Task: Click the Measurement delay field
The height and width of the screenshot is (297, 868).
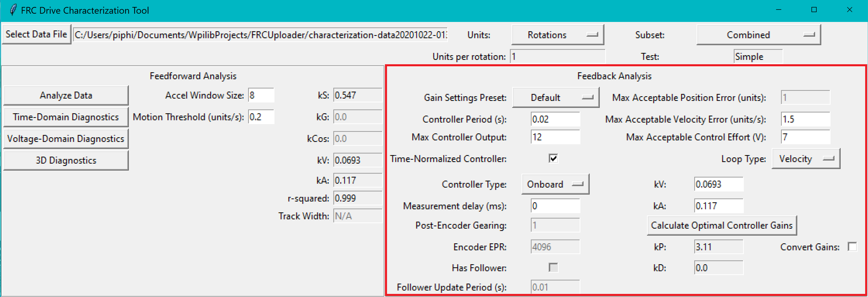Action: 555,206
